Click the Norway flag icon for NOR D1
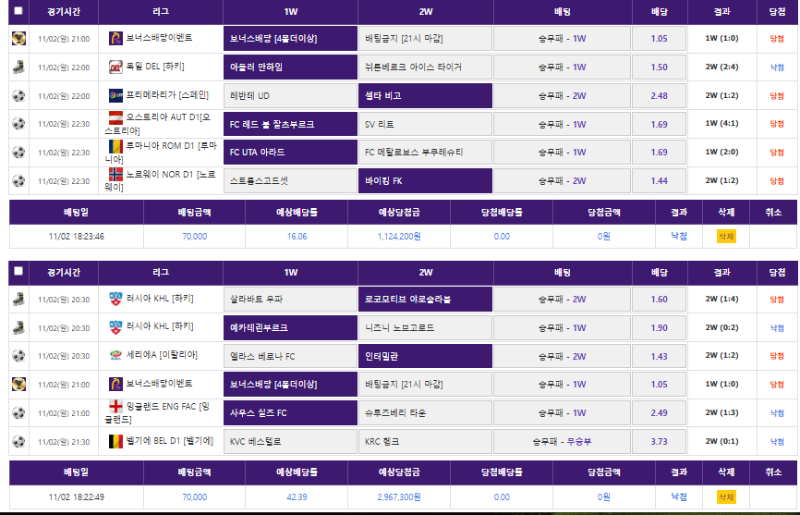Screen dimensions: 800x515 (115, 176)
